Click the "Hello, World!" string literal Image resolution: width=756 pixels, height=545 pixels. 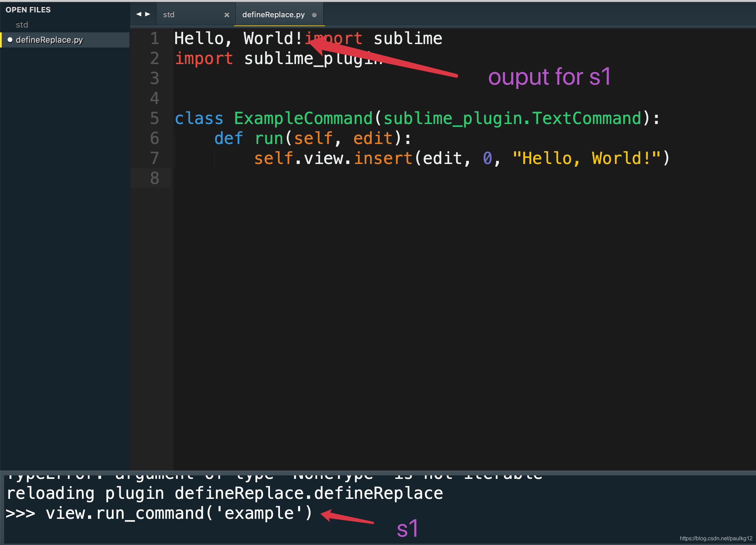[x=587, y=158]
